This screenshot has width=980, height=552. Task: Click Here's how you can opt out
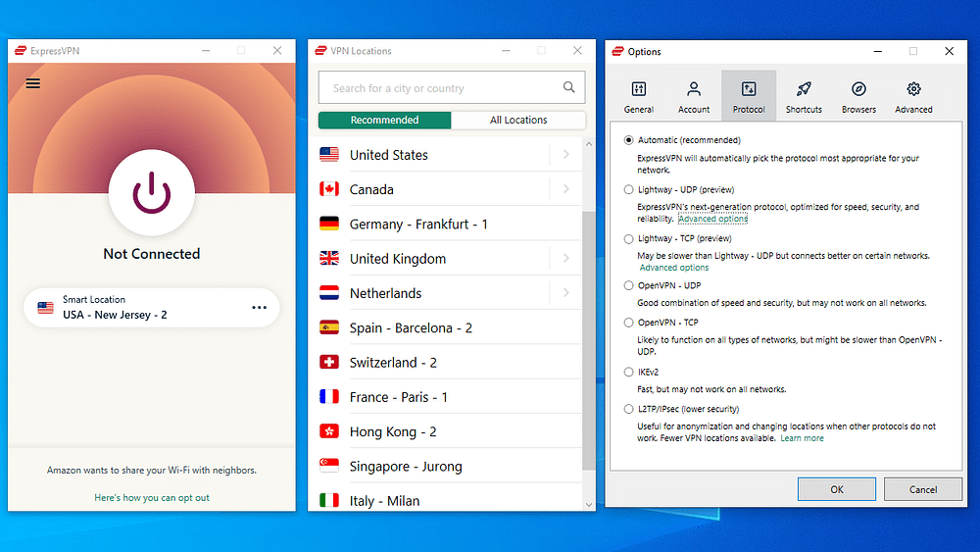pos(152,498)
